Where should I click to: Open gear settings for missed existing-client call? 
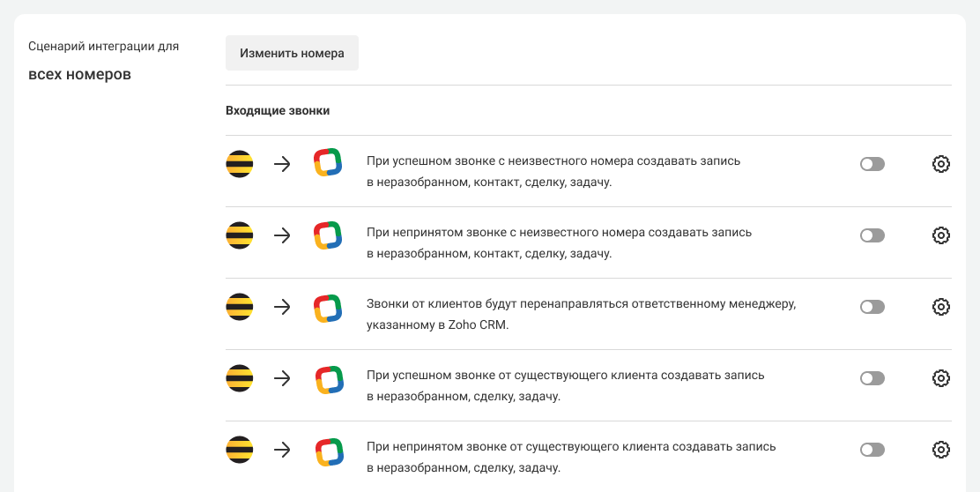[x=940, y=450]
